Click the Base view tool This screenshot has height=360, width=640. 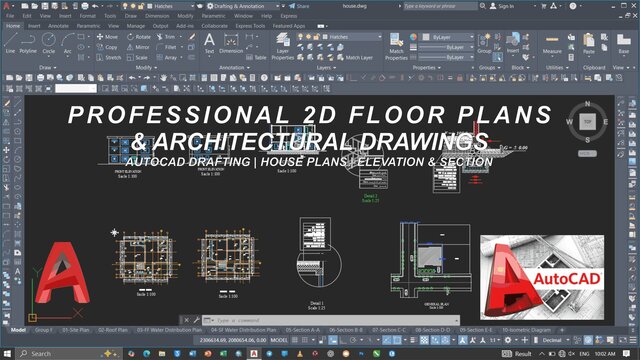click(x=624, y=44)
